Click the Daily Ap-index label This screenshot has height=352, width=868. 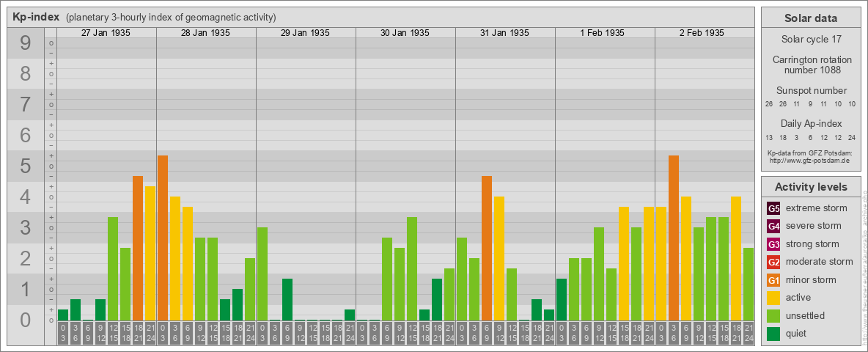pyautogui.click(x=810, y=123)
